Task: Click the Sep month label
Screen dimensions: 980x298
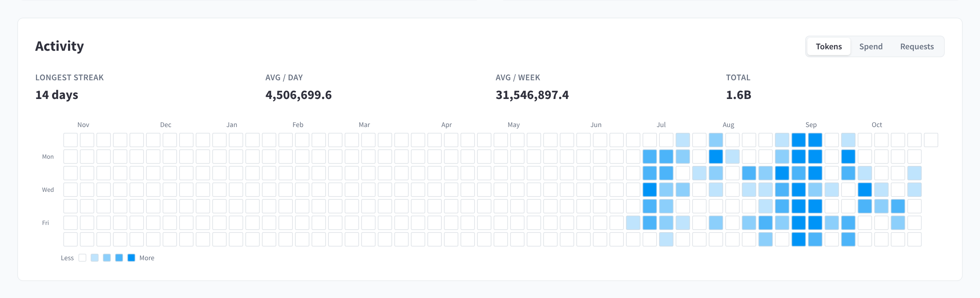Action: tap(811, 125)
